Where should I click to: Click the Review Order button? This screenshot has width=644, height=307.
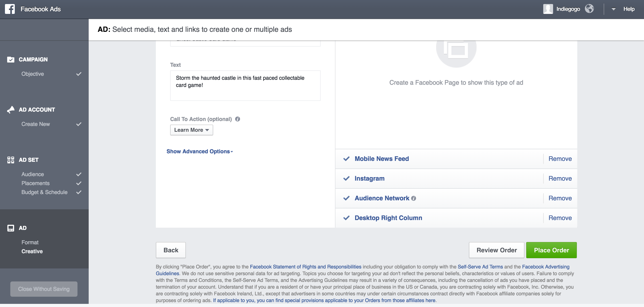(496, 250)
